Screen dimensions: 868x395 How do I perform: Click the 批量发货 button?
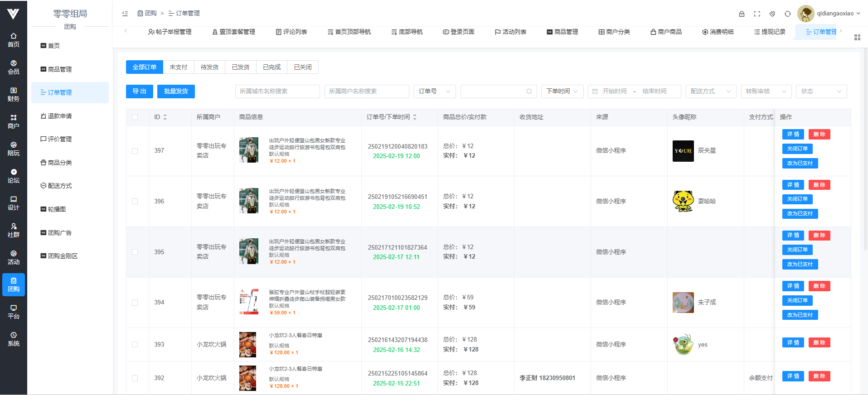pyautogui.click(x=176, y=92)
